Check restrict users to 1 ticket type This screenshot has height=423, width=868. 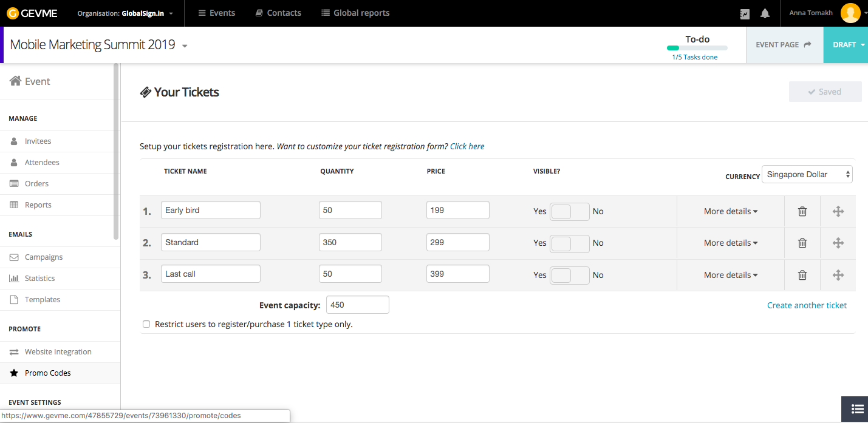[x=146, y=324]
